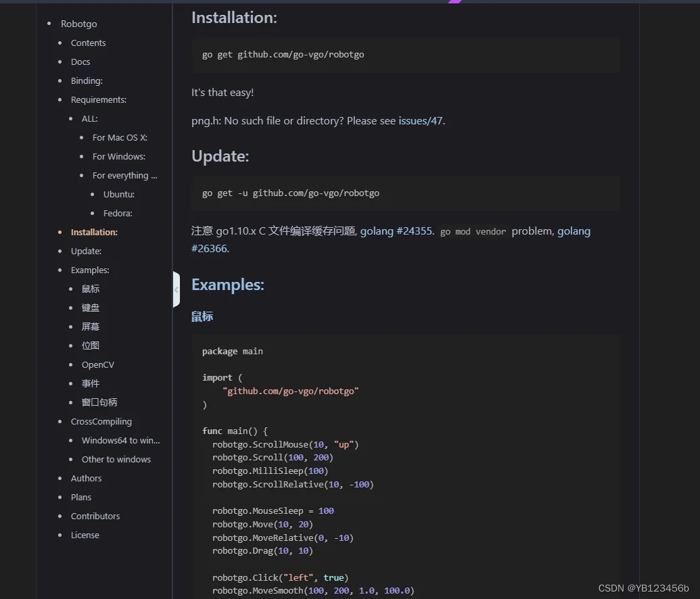Viewport: 700px width, 599px height.
Task: Click the robotgo.MouseSleep = 100 line
Action: [x=273, y=511]
